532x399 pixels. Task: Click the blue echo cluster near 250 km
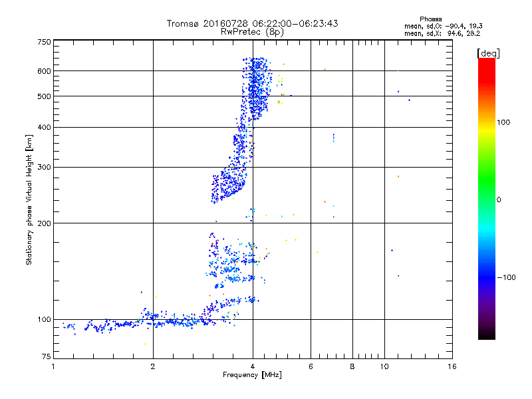coord(228,185)
